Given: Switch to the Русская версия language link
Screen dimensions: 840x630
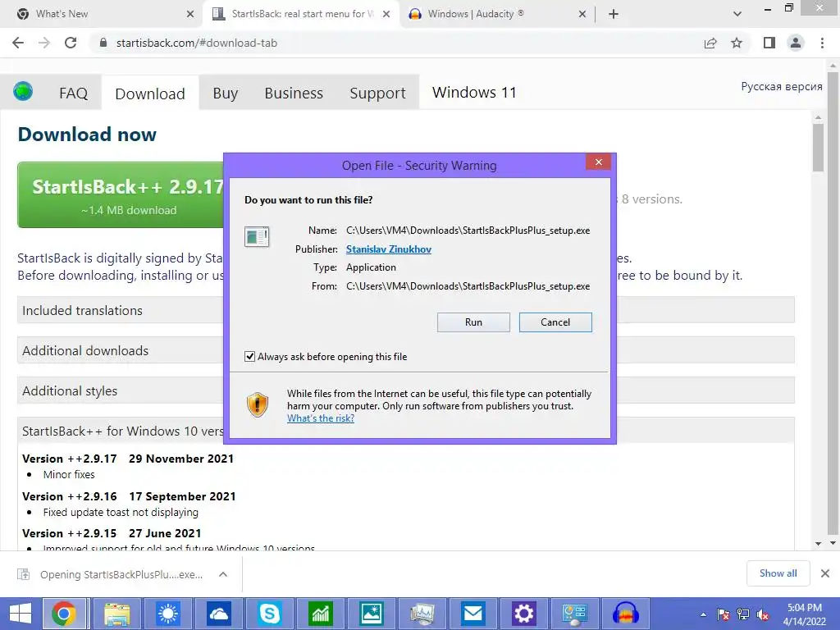Looking at the screenshot, I should (782, 86).
